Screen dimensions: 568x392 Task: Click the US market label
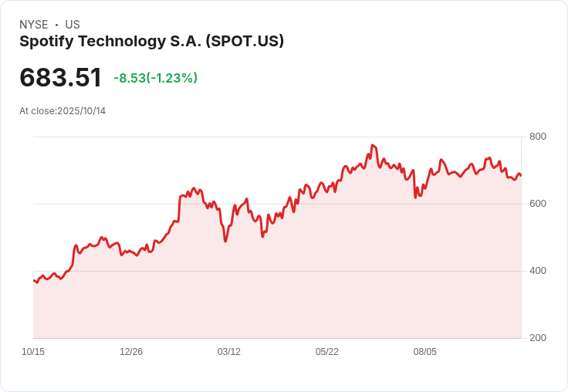[x=73, y=25]
